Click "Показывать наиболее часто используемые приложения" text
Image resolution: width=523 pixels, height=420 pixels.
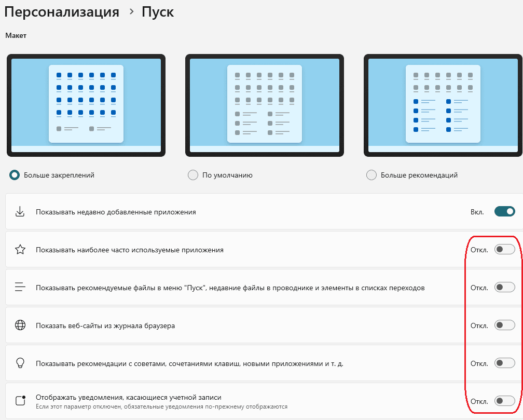130,250
